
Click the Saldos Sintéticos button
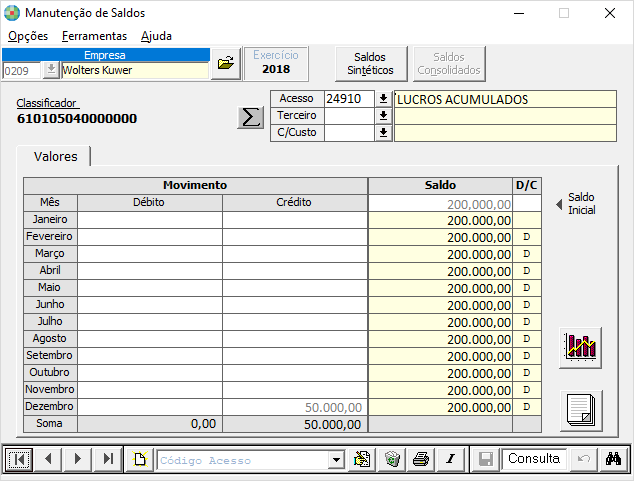370,64
